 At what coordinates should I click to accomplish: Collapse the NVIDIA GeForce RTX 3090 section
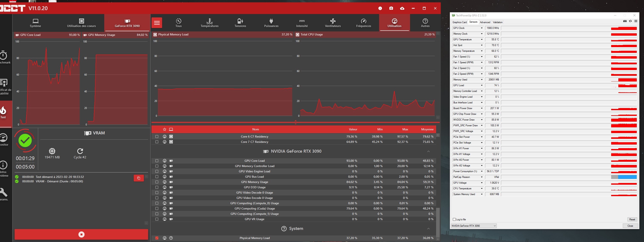[428, 151]
